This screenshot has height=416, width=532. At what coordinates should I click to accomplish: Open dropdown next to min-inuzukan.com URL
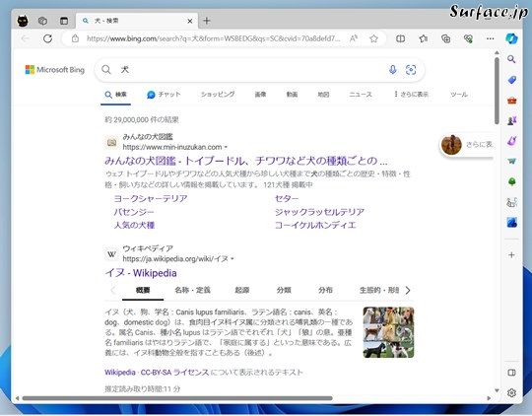point(226,147)
